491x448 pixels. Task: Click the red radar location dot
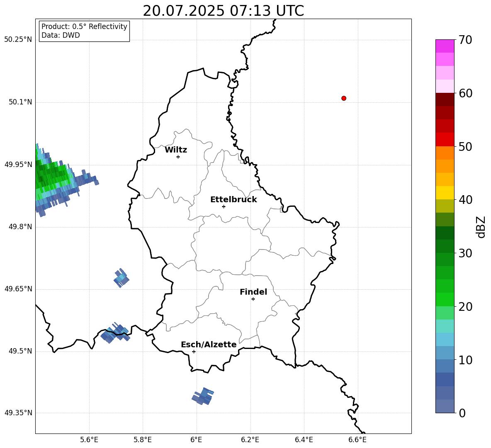pos(344,98)
